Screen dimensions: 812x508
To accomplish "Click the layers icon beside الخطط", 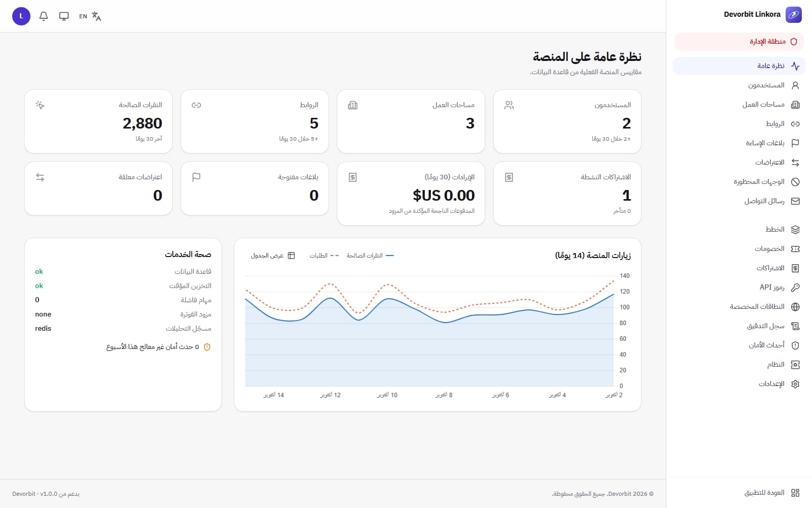I will [795, 230].
